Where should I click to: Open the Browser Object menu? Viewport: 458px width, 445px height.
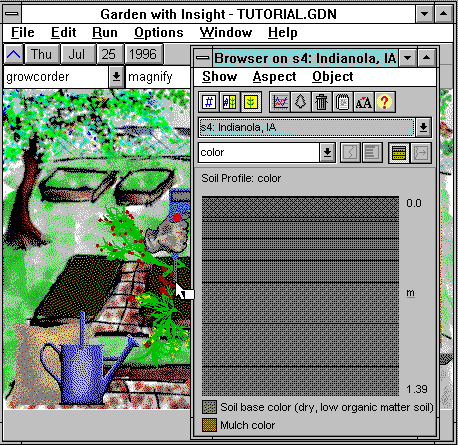(333, 77)
